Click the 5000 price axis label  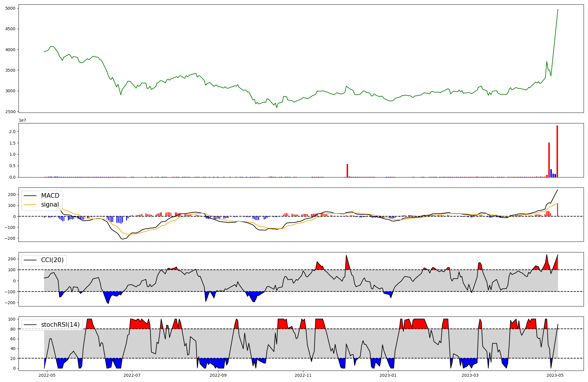click(x=11, y=8)
